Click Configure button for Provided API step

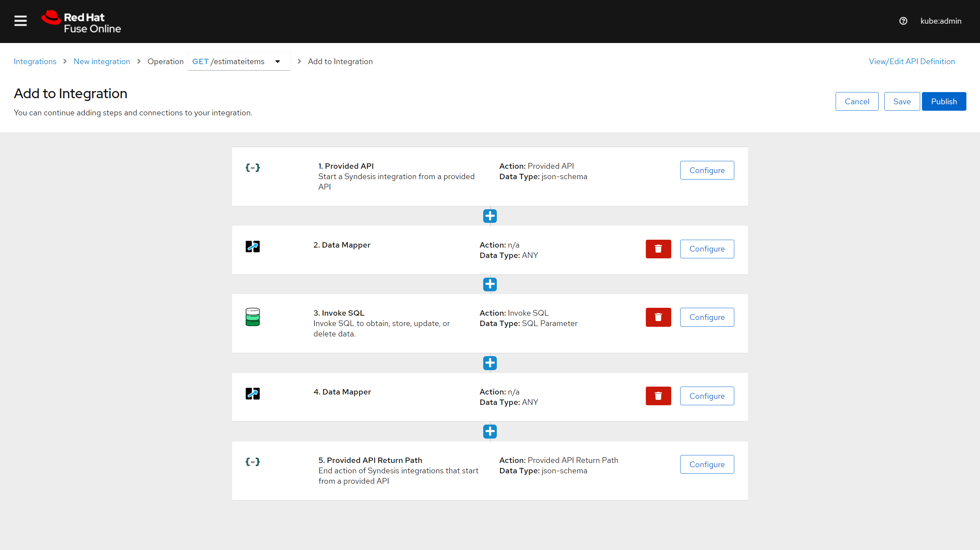point(706,169)
